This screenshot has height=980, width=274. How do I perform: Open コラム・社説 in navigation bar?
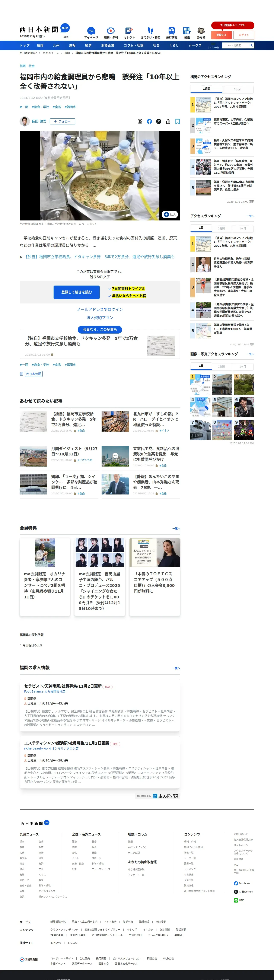tap(134, 45)
